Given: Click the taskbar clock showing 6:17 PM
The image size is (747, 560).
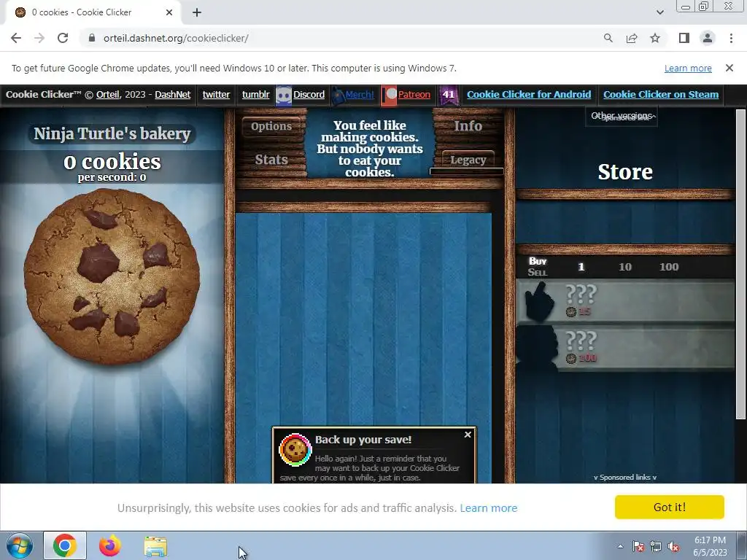Looking at the screenshot, I should 710,546.
